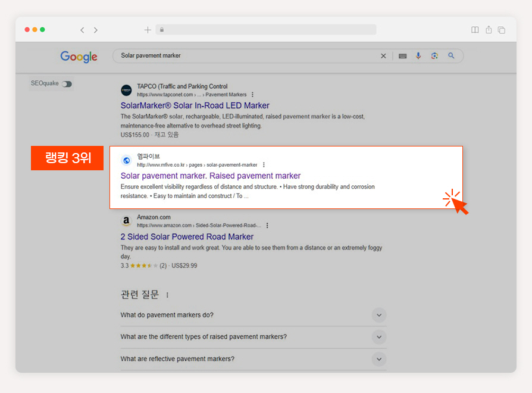The width and height of the screenshot is (532, 393).
Task: Click the lock icon in the address bar
Action: (162, 30)
